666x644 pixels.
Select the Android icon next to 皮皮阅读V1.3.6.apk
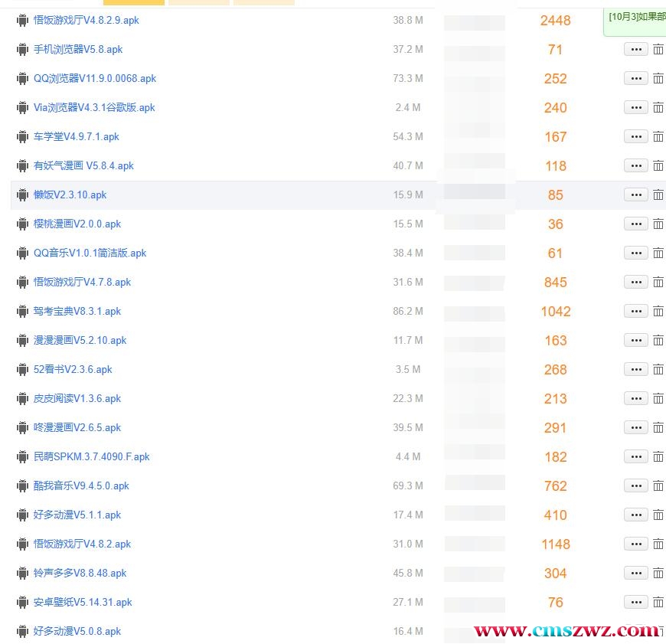(22, 399)
